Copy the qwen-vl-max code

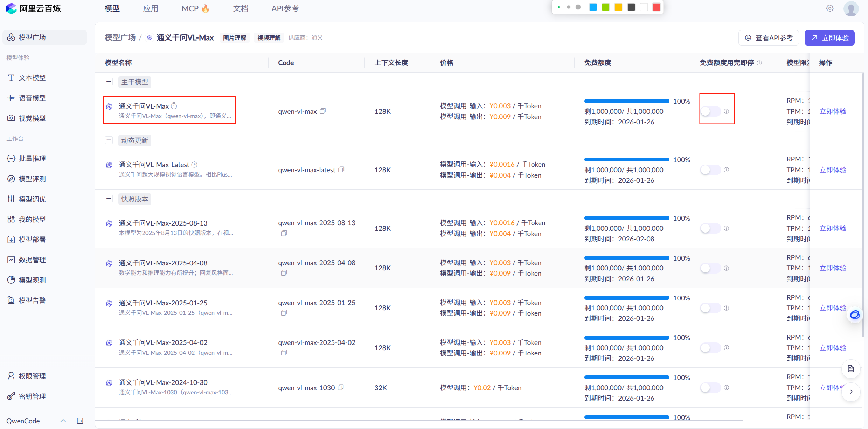(x=323, y=111)
